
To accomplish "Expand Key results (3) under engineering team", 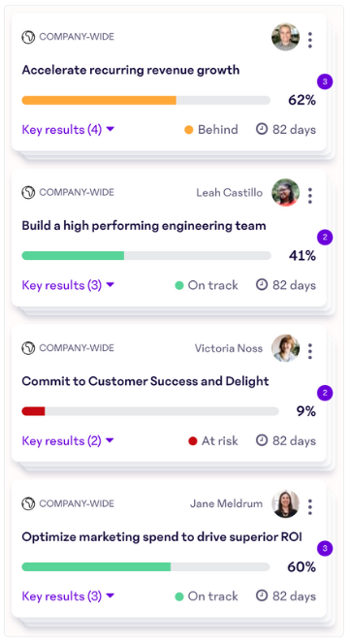I will coord(68,285).
